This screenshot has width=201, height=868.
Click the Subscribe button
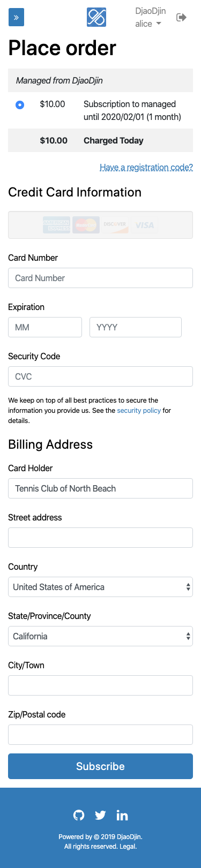(x=100, y=766)
